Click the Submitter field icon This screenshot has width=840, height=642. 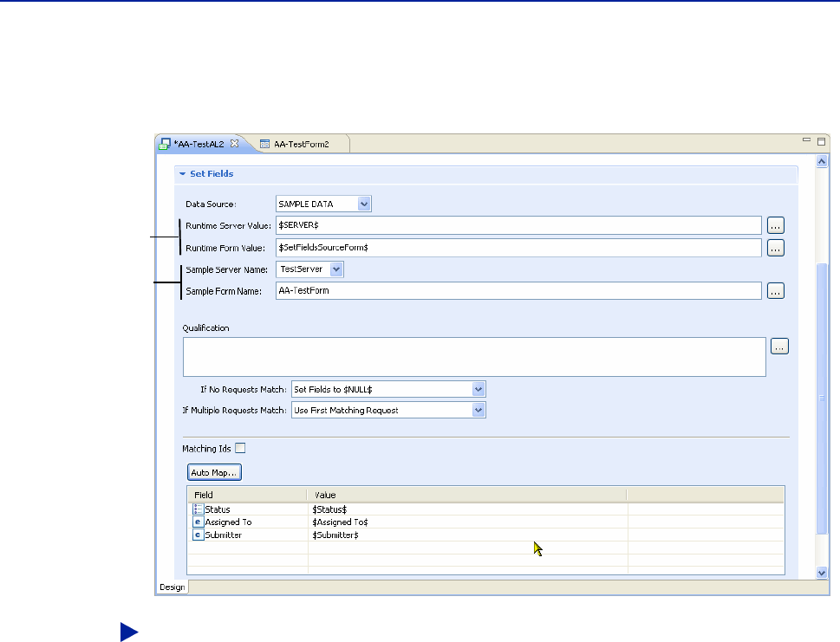tap(198, 535)
